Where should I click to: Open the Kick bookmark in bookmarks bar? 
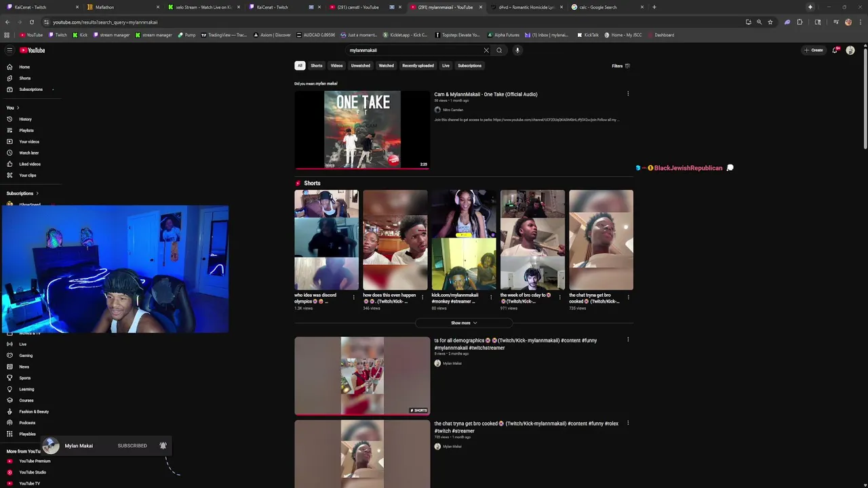tap(80, 35)
